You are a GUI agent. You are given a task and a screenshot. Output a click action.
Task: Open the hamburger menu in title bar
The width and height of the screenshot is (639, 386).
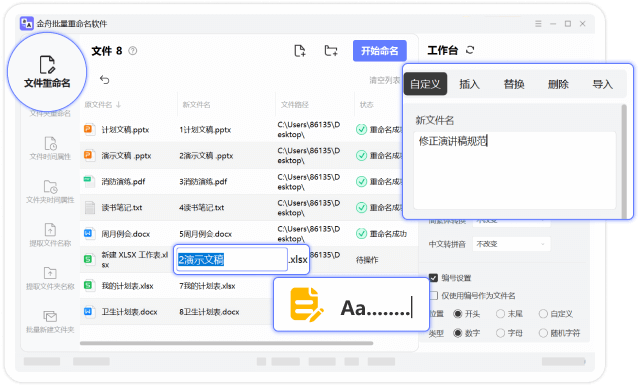coord(538,24)
